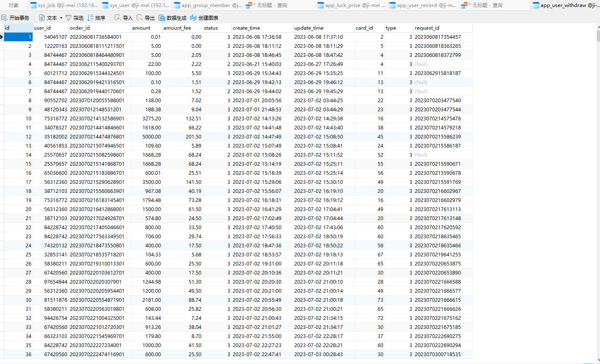Click the Text (文本) document icon

coord(42,18)
